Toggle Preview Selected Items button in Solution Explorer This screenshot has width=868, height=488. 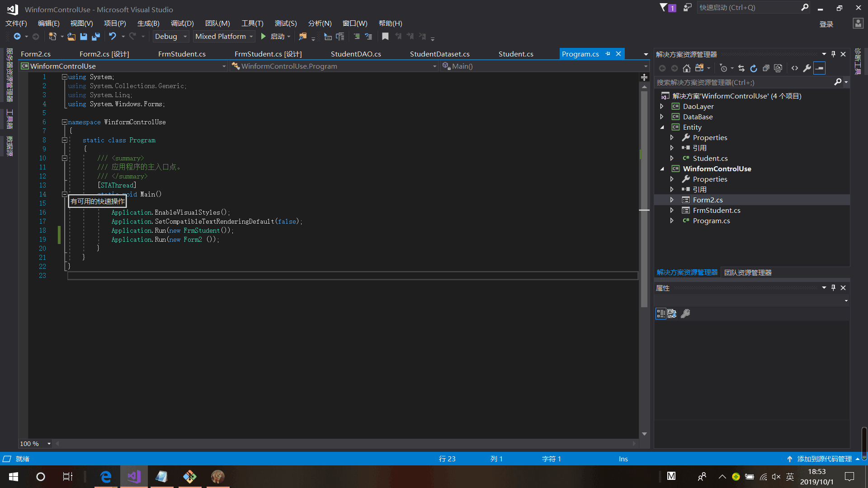click(x=819, y=68)
